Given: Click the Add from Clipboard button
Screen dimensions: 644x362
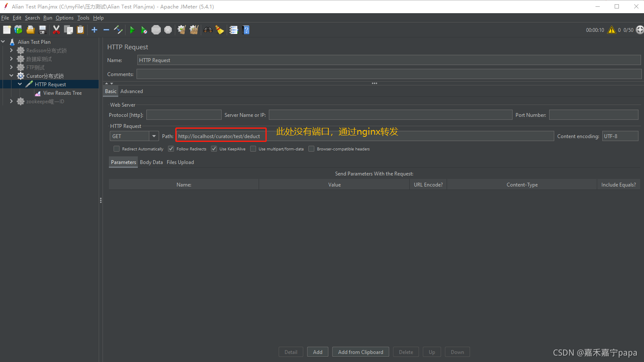Looking at the screenshot, I should (x=361, y=352).
